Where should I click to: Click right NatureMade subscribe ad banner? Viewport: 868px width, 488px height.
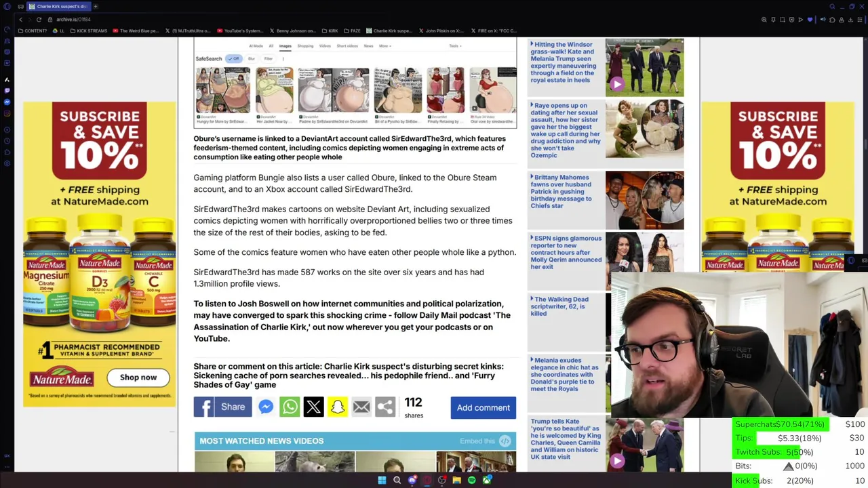(778, 186)
